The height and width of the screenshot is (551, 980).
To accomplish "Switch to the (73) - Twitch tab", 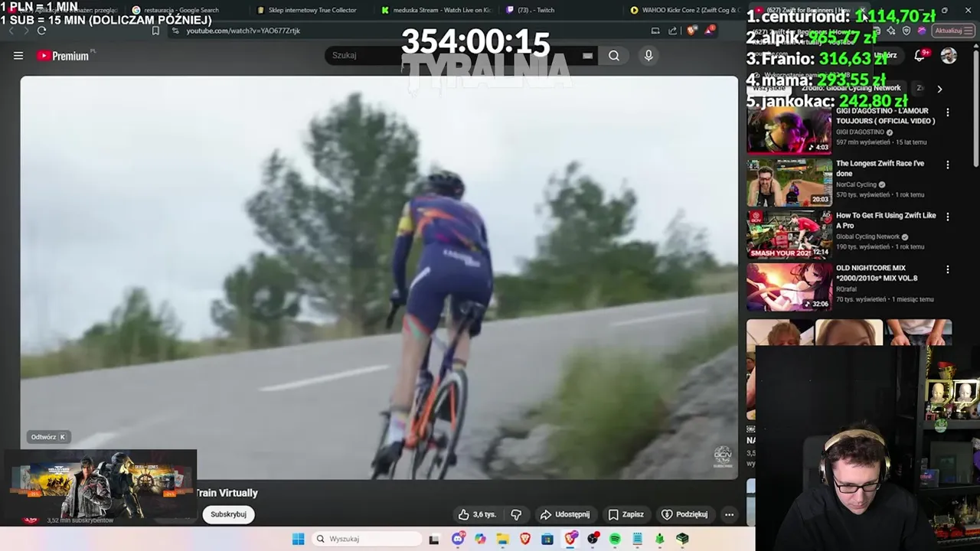I will (530, 10).
